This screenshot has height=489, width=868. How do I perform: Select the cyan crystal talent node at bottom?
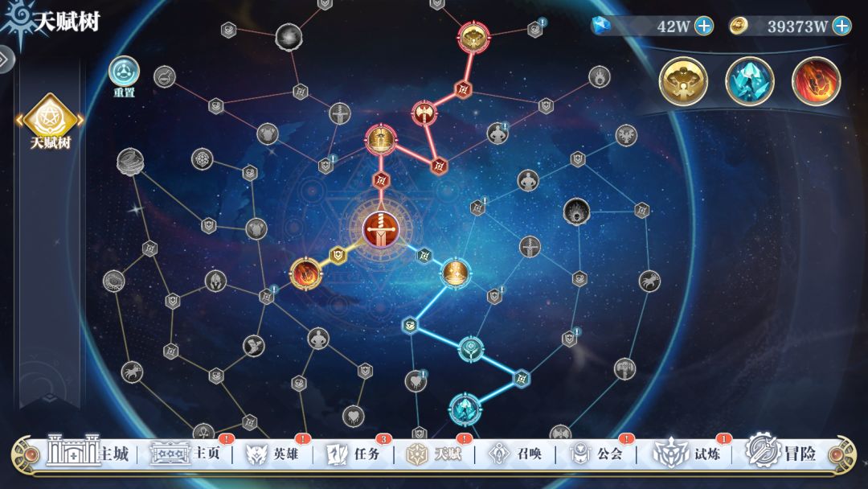click(465, 409)
